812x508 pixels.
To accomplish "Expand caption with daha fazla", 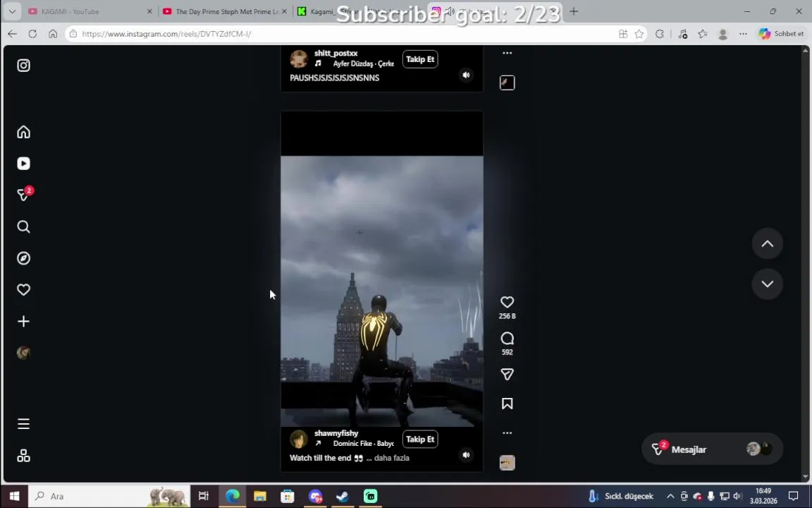I will pyautogui.click(x=391, y=458).
